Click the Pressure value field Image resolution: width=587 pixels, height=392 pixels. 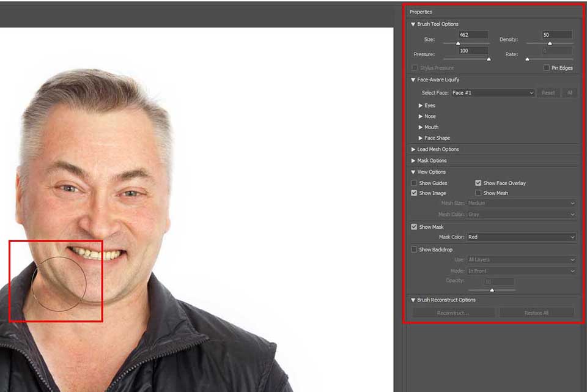pos(473,51)
